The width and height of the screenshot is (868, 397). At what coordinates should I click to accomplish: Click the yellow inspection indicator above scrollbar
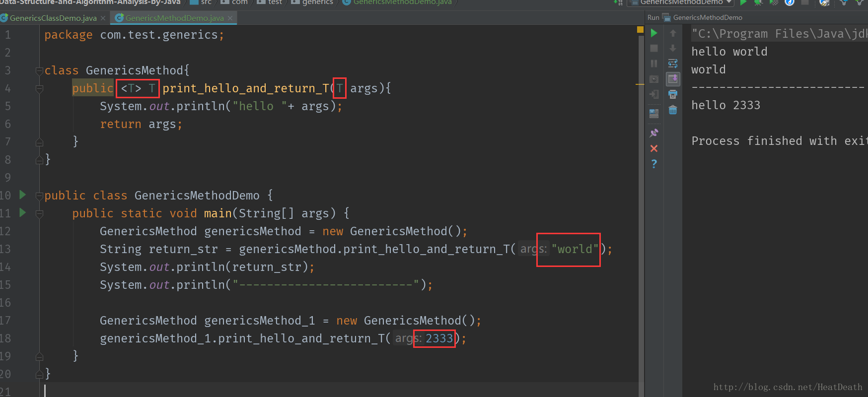tap(640, 30)
